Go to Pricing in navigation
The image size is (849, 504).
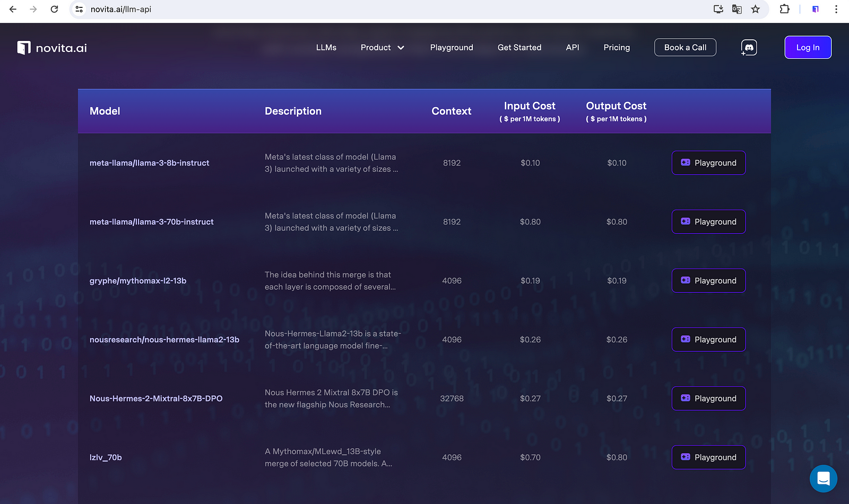point(617,48)
